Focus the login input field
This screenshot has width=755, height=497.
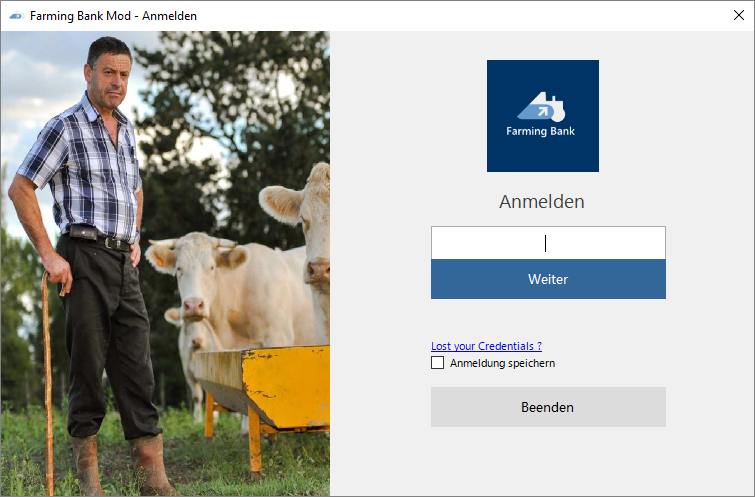click(x=548, y=243)
